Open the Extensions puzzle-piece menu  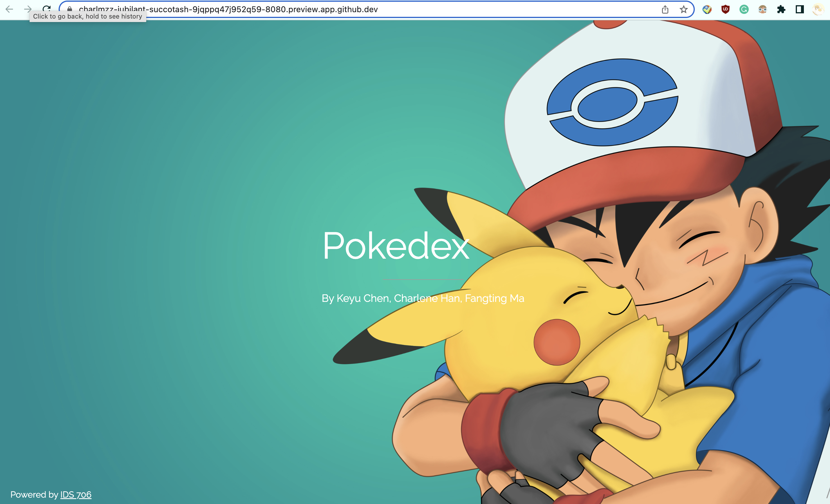point(781,10)
